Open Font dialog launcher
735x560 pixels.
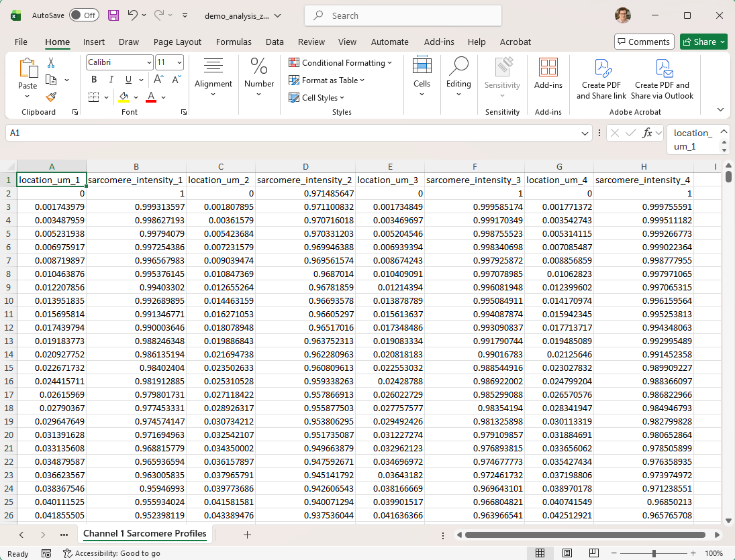click(184, 112)
